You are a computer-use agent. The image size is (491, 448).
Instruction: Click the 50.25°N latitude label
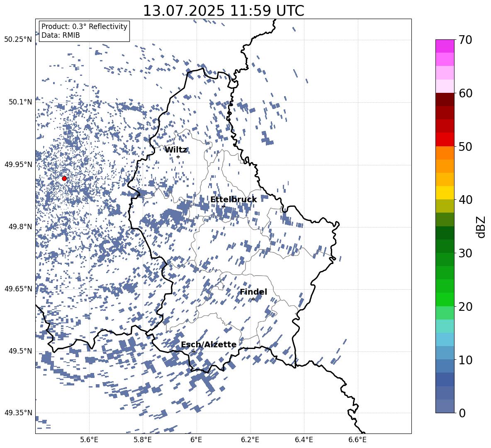pos(18,40)
